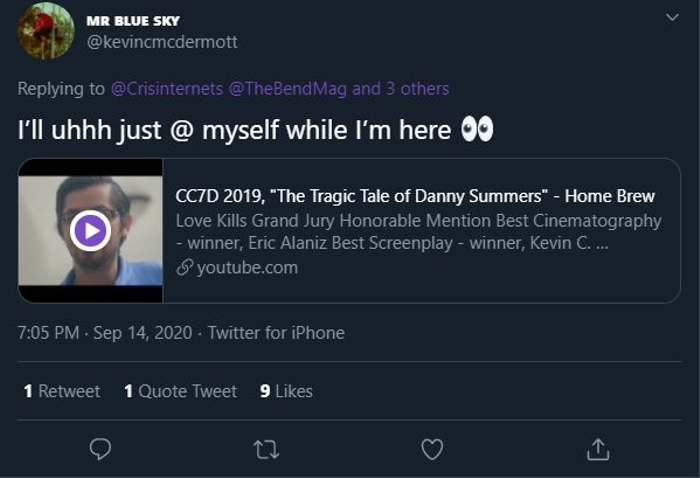Follow the youtube.com link
Image resolution: width=700 pixels, height=478 pixels.
[247, 267]
